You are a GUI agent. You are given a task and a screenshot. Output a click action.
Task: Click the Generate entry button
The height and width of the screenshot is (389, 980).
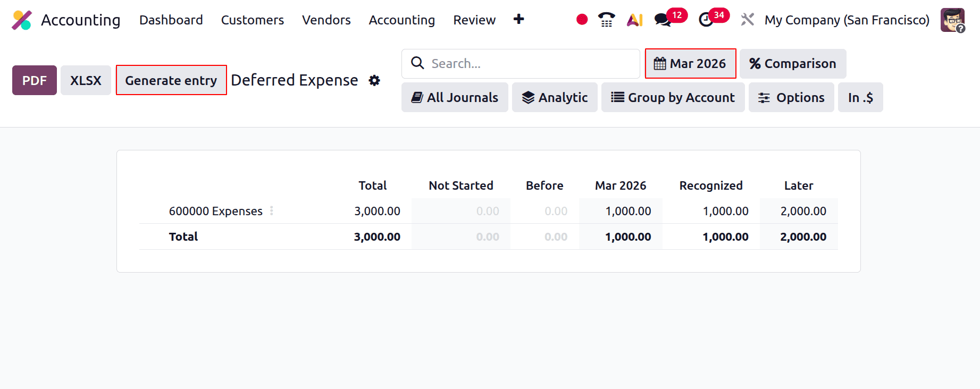[171, 80]
